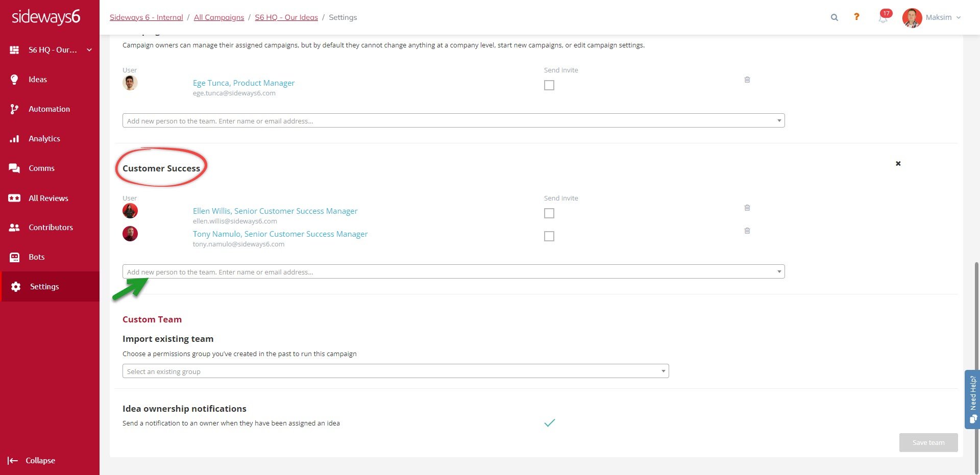Open Ellen Willis profile link
The image size is (980, 475).
coord(275,211)
